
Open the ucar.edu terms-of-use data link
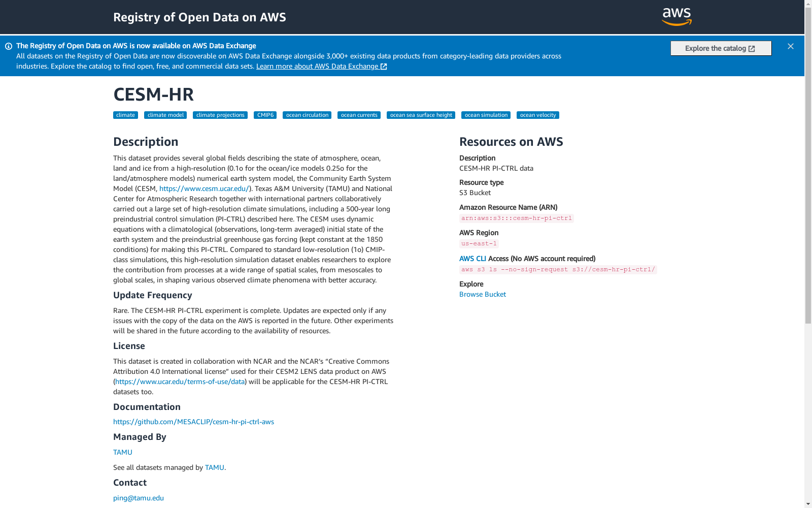coord(180,382)
